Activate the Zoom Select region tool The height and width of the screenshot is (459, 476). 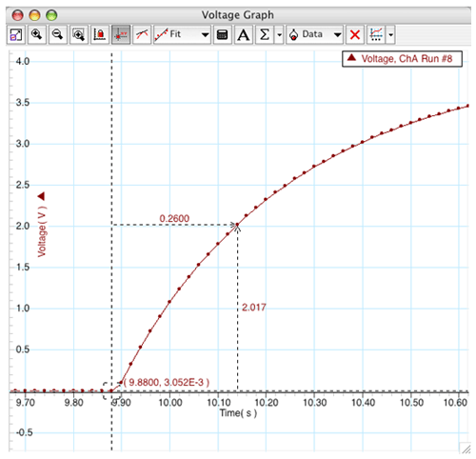(x=79, y=34)
